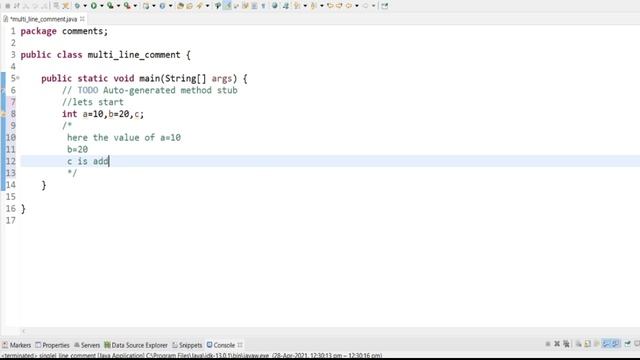
Task: Open the Run button dropdown arrow
Action: [102, 6]
